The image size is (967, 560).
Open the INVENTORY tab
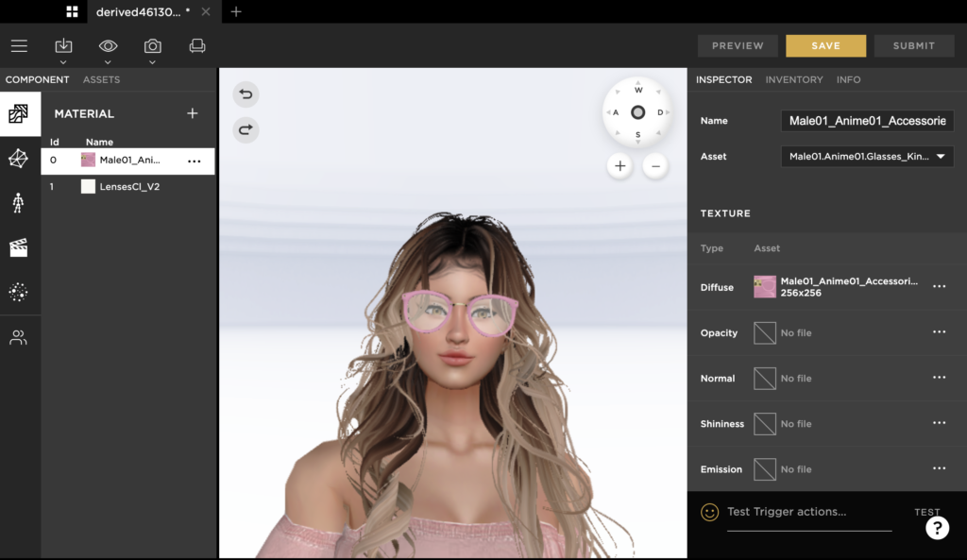click(794, 79)
